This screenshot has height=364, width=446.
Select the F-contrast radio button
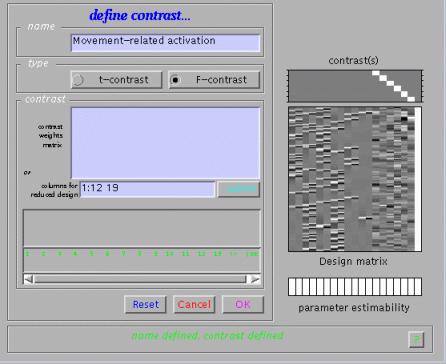tap(214, 80)
